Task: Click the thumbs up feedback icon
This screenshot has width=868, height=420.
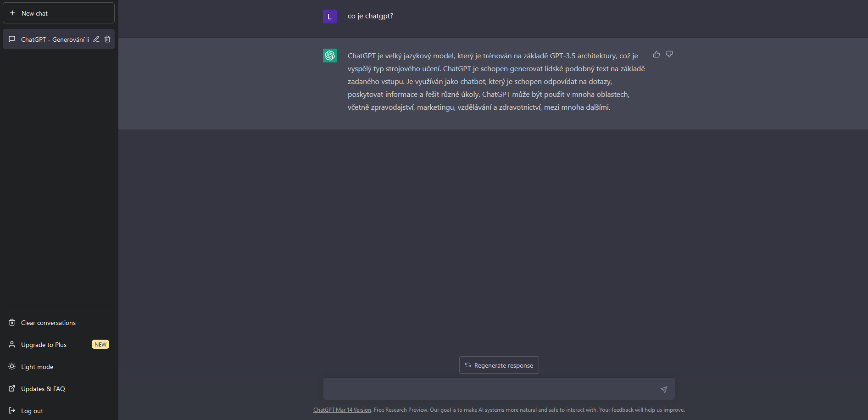Action: pos(657,54)
